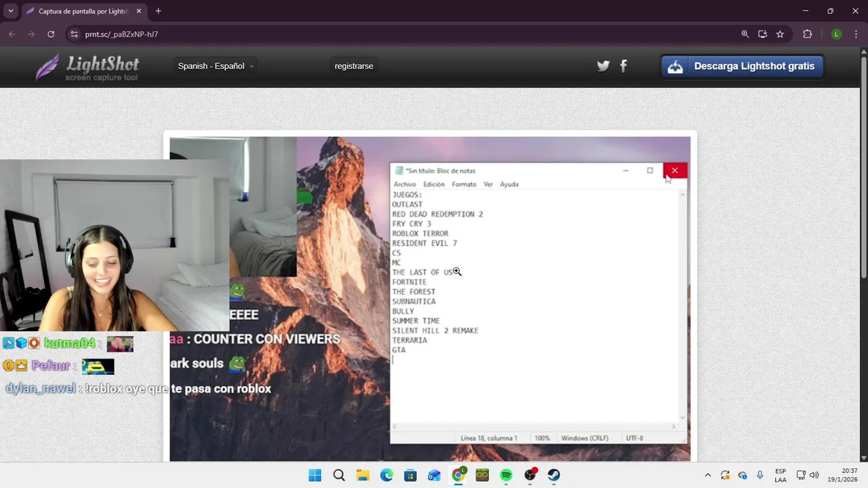Open the Chrome profile L avatar
This screenshot has width=868, height=488.
point(836,34)
